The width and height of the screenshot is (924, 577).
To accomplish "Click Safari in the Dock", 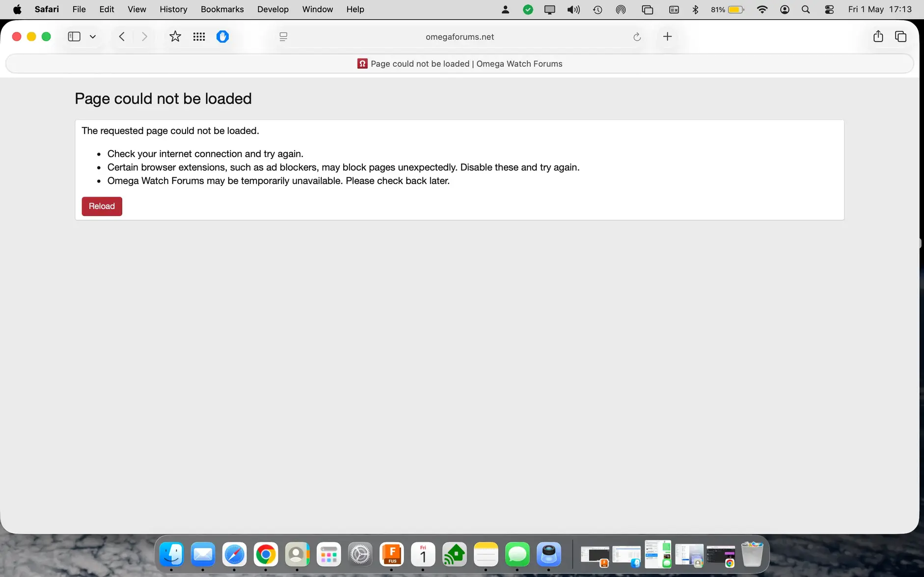I will tap(234, 554).
